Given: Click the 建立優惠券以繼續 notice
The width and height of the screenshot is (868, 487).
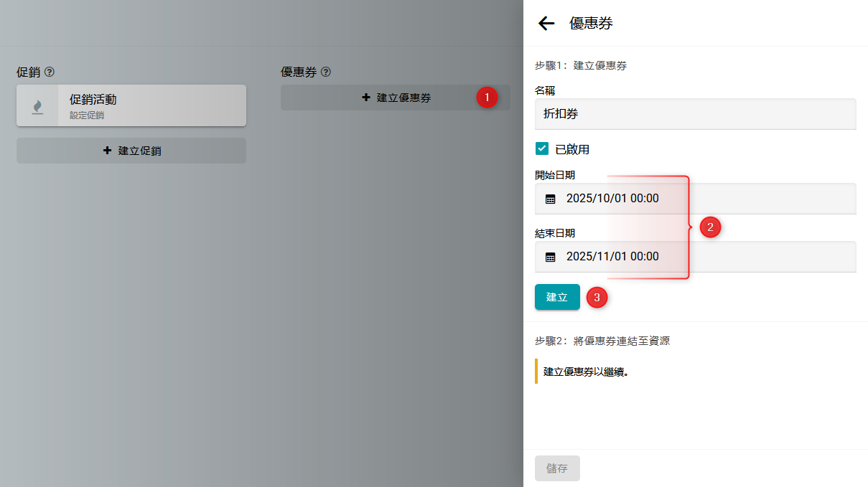Looking at the screenshot, I should (587, 372).
